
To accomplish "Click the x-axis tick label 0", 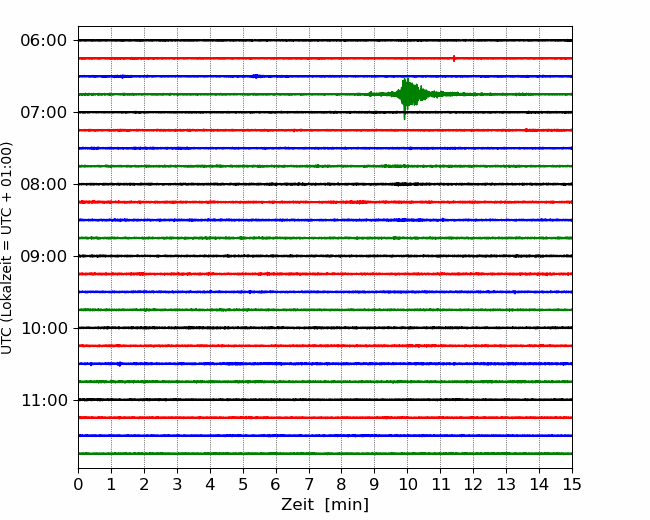I will pyautogui.click(x=78, y=484).
